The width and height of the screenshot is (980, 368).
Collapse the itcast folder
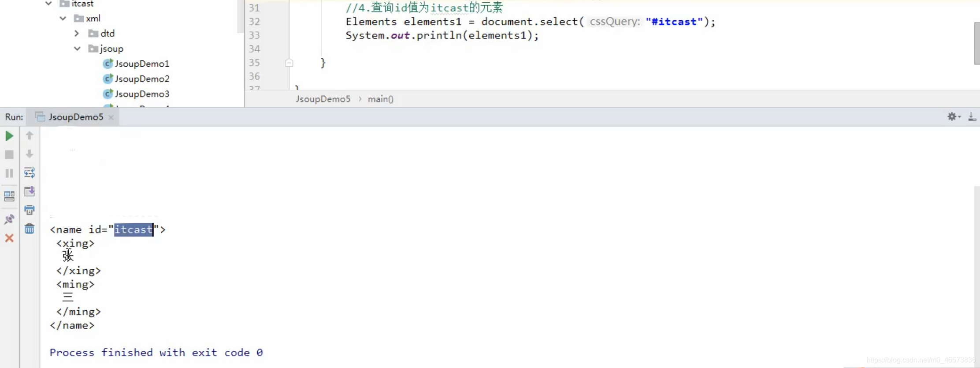point(49,4)
